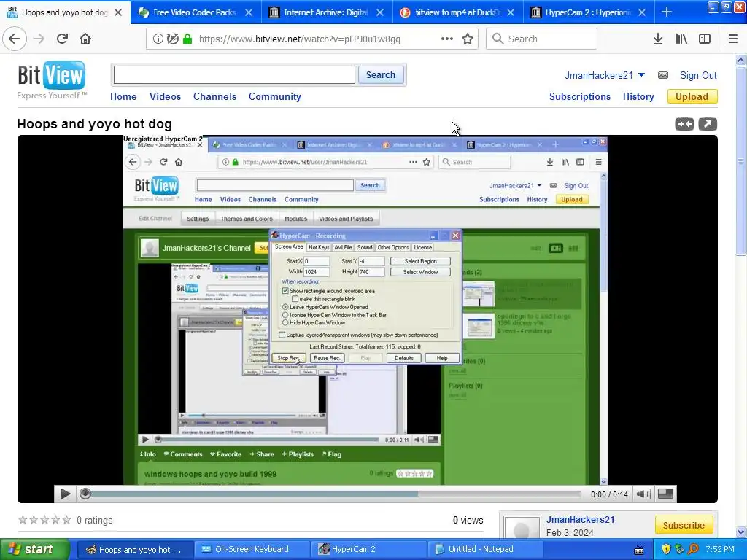Viewport: 747px width, 560px height.
Task: Expand the JmanHackers21 account dropdown
Action: [x=641, y=75]
